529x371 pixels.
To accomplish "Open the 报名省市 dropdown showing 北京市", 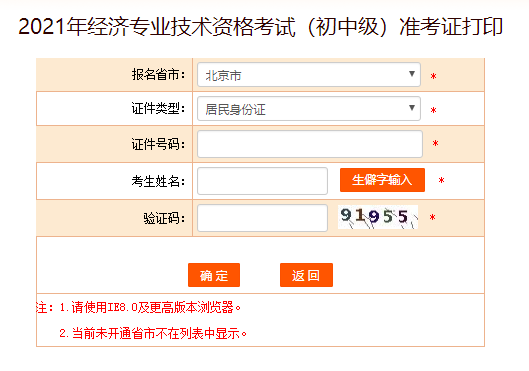I will [309, 75].
